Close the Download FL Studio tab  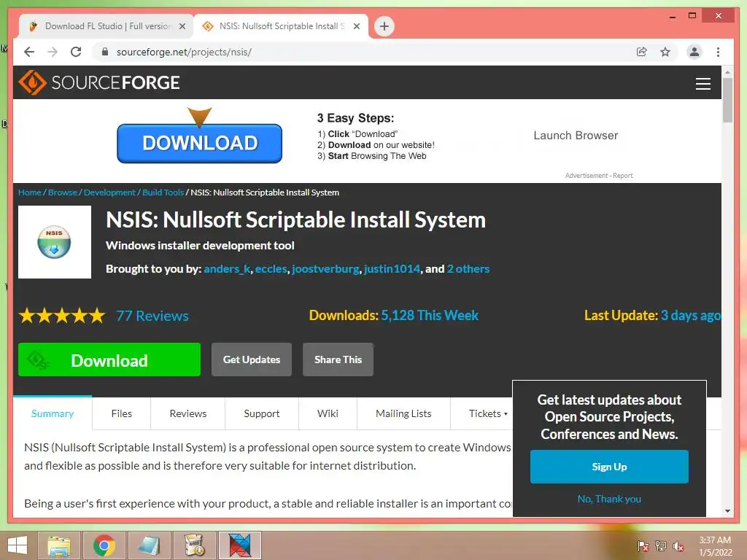(182, 27)
